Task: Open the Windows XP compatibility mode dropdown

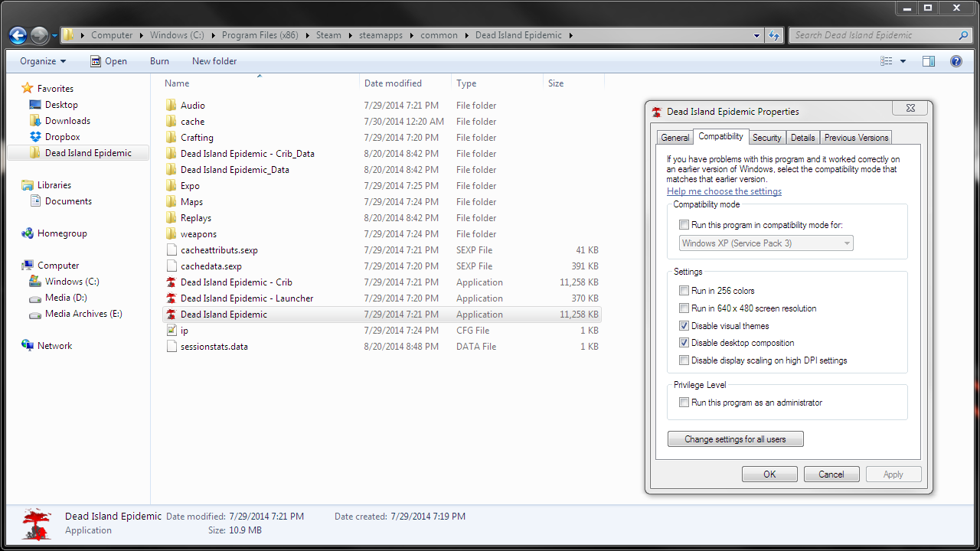Action: (766, 243)
